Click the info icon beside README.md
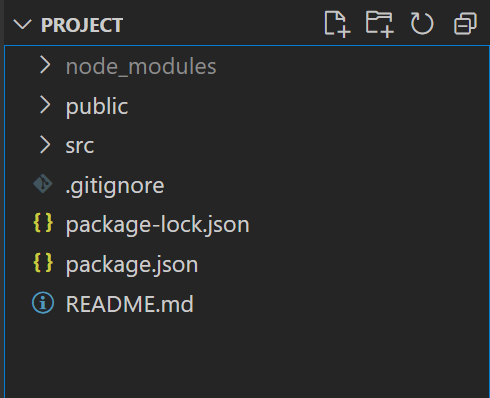 (x=43, y=303)
